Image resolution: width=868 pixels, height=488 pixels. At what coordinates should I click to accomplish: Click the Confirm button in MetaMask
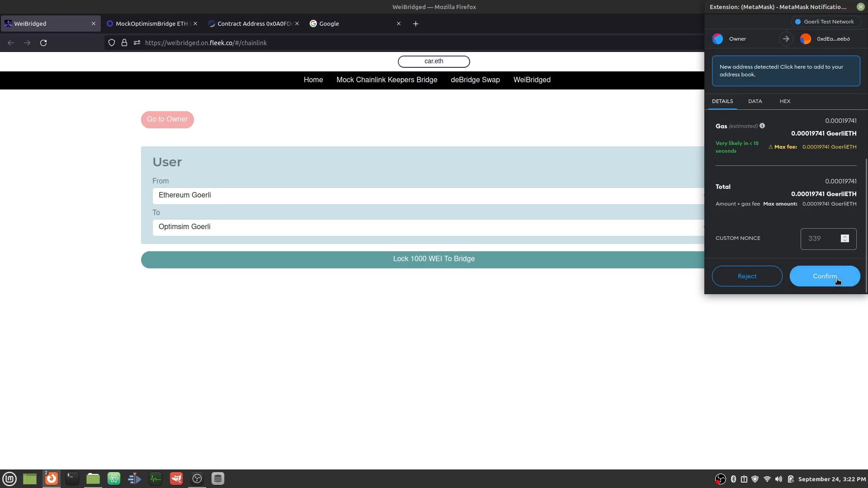[x=825, y=276]
